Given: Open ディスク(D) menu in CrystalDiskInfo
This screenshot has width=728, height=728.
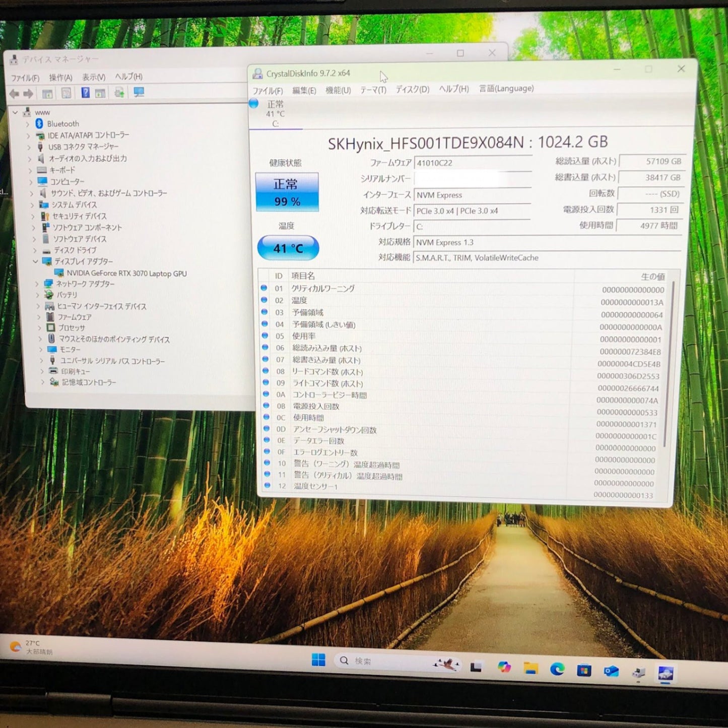Looking at the screenshot, I should coord(412,89).
